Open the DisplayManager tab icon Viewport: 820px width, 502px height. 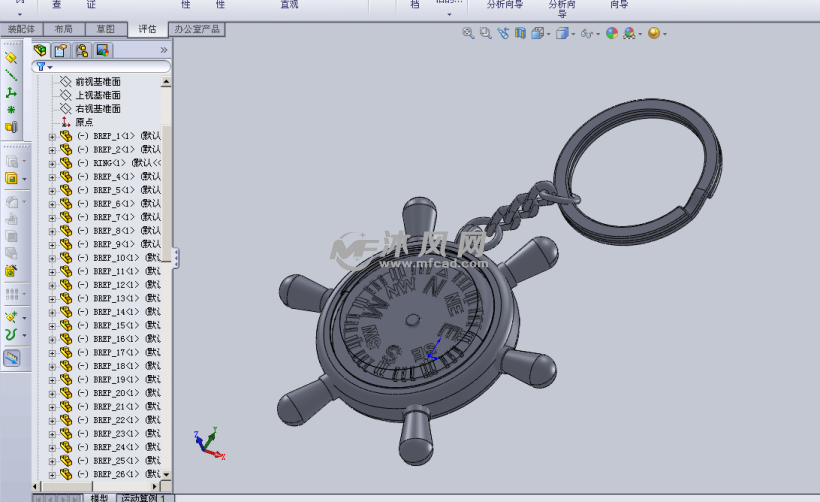(x=102, y=50)
